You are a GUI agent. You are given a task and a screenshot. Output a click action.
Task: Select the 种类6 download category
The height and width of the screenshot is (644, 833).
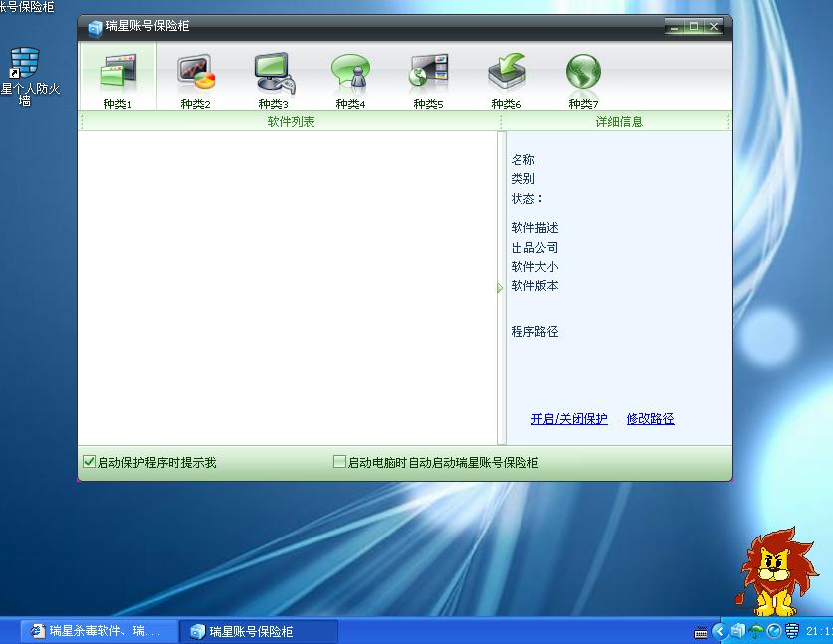pos(506,75)
